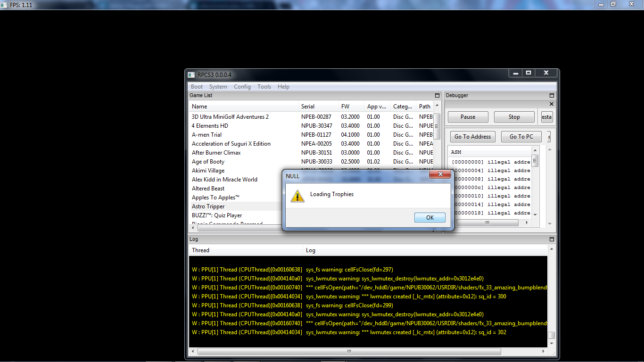Close the NULL dialog with the red X
644x362 pixels.
(440, 174)
